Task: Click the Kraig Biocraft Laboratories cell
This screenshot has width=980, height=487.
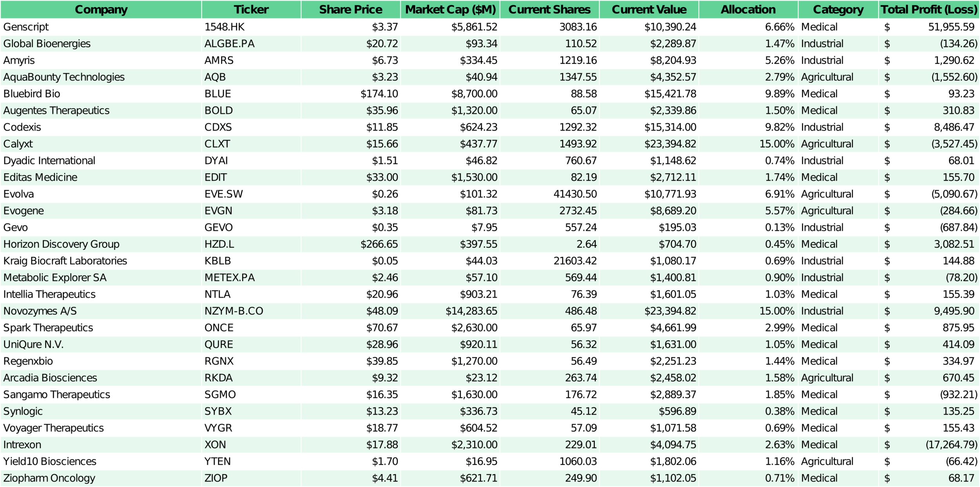Action: tap(101, 261)
